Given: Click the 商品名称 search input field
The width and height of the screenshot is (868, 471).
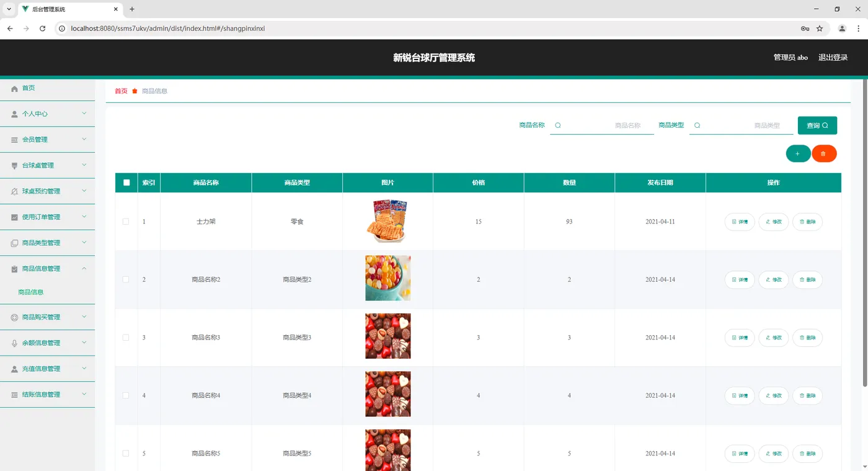Looking at the screenshot, I should (602, 125).
